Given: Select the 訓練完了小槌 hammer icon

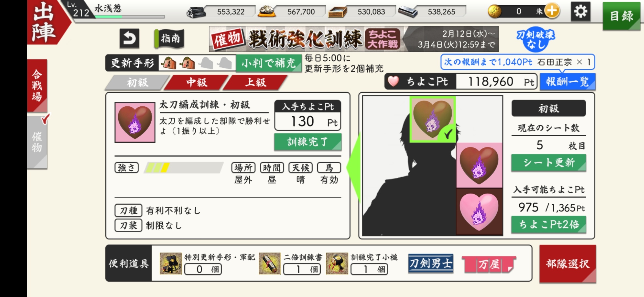Looking at the screenshot, I should pos(337,263).
